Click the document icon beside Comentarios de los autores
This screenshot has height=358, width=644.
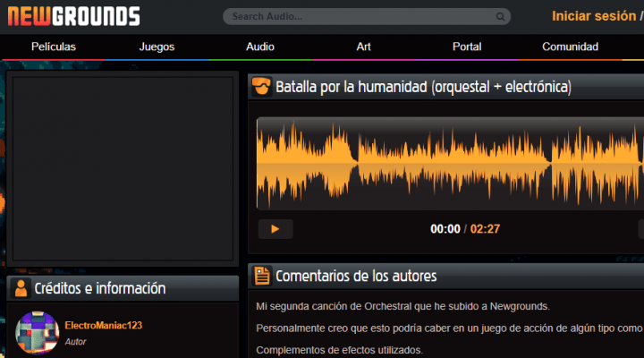tap(261, 276)
